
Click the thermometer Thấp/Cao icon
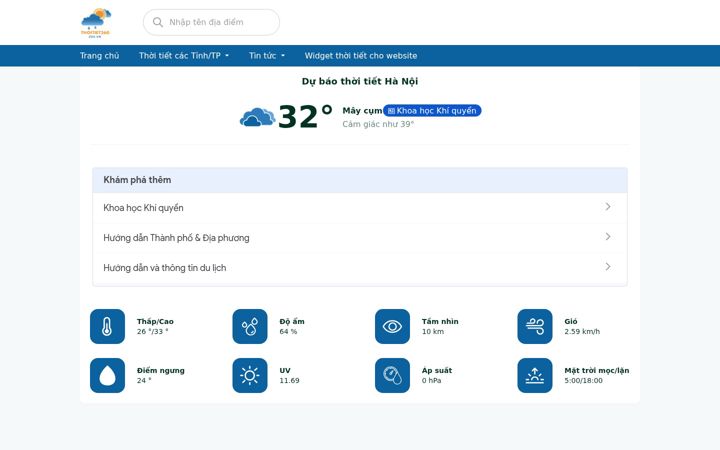pos(107,326)
